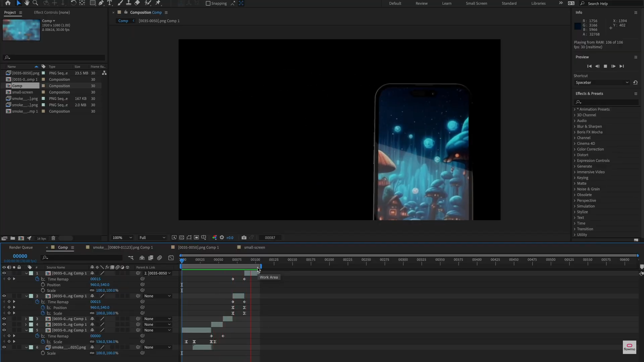Click the Position value of layer 1
The width and height of the screenshot is (644, 362).
point(100,285)
